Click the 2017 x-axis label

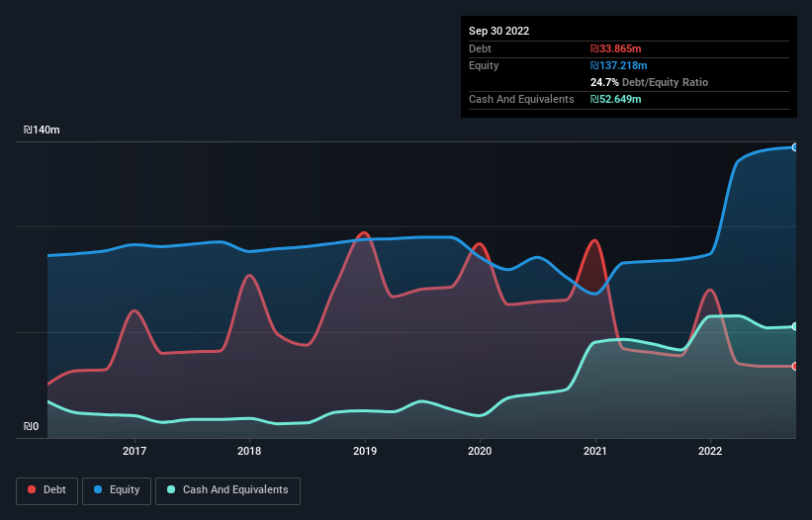tap(135, 451)
